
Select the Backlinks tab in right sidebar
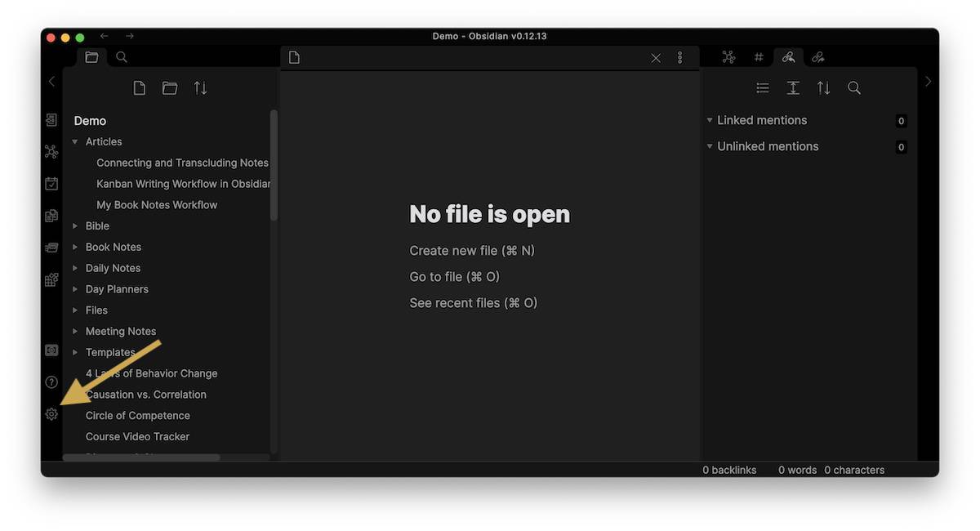pyautogui.click(x=788, y=57)
